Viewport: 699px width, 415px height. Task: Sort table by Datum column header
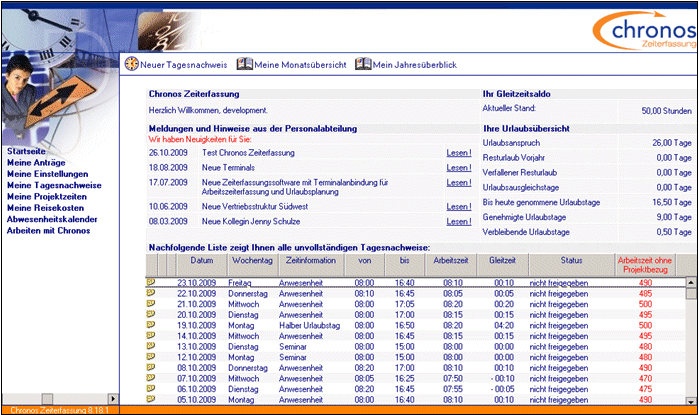[x=201, y=265]
